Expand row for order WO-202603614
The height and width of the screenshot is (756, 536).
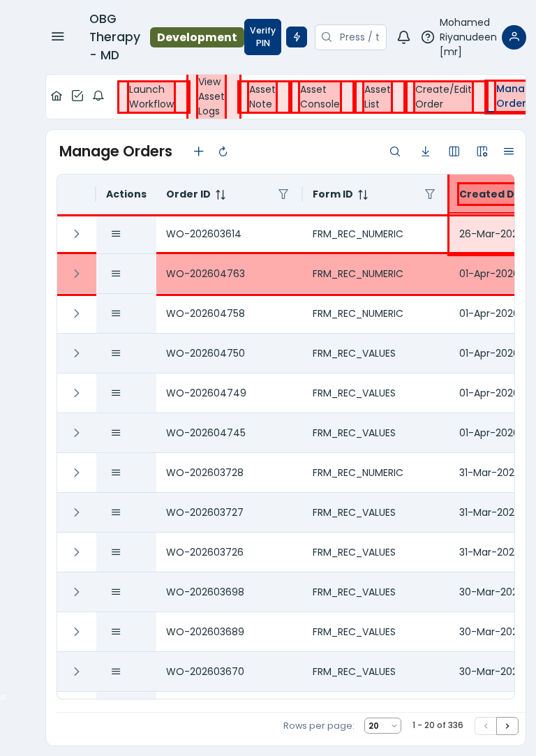(x=77, y=234)
